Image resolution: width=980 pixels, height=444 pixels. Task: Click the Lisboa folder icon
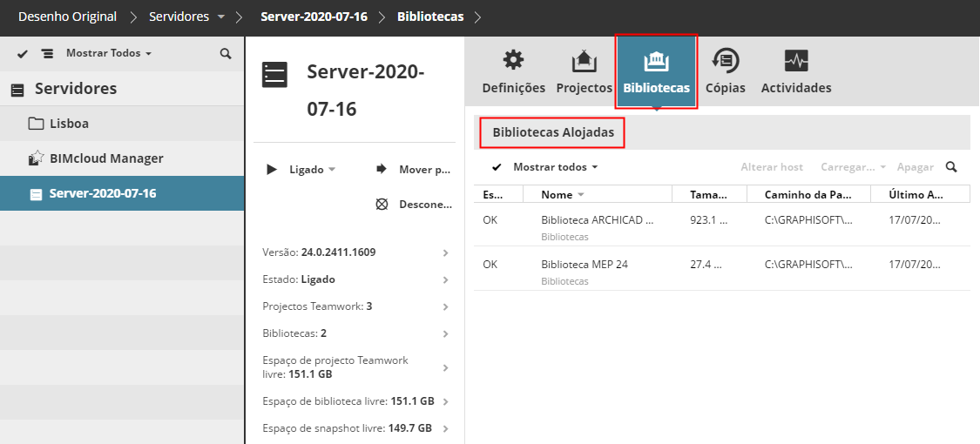click(x=36, y=123)
